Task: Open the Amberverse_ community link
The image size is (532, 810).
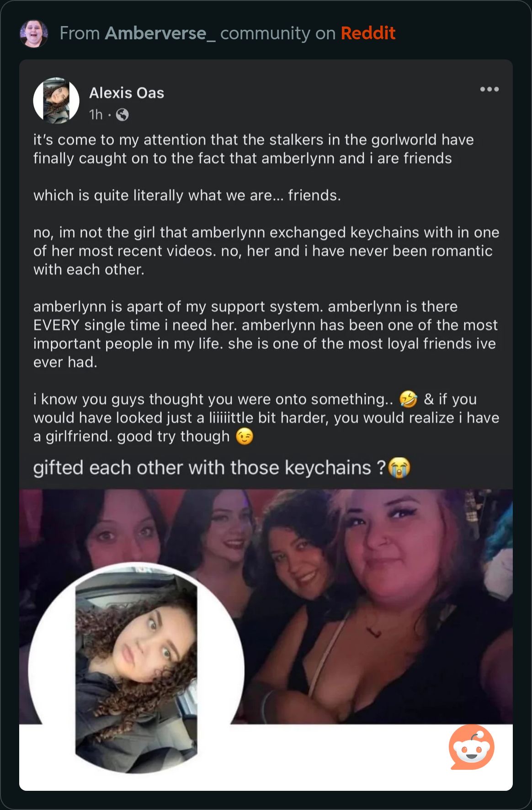Action: (160, 33)
